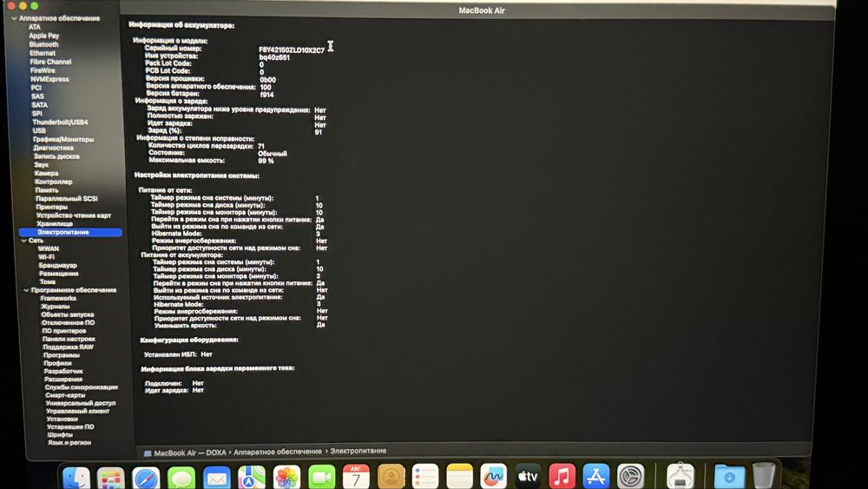868x489 pixels.
Task: Open the Photos app in the Dock
Action: tap(286, 478)
